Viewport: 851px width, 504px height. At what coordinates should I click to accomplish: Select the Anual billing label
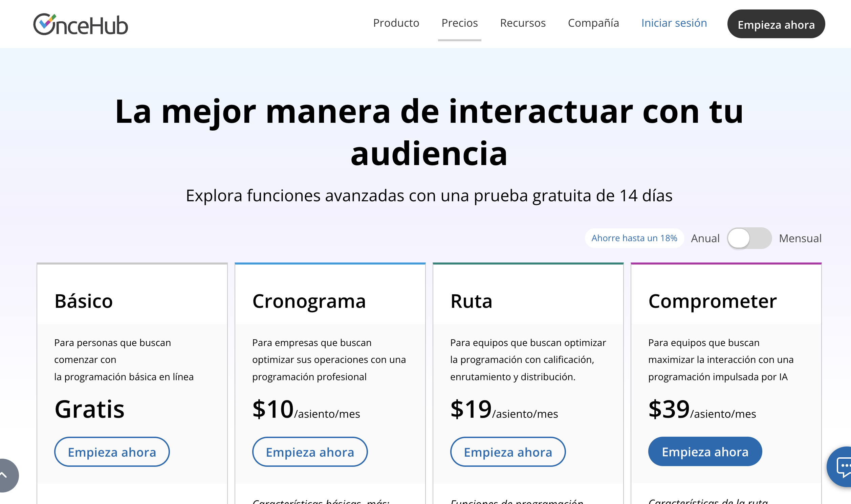(x=705, y=238)
